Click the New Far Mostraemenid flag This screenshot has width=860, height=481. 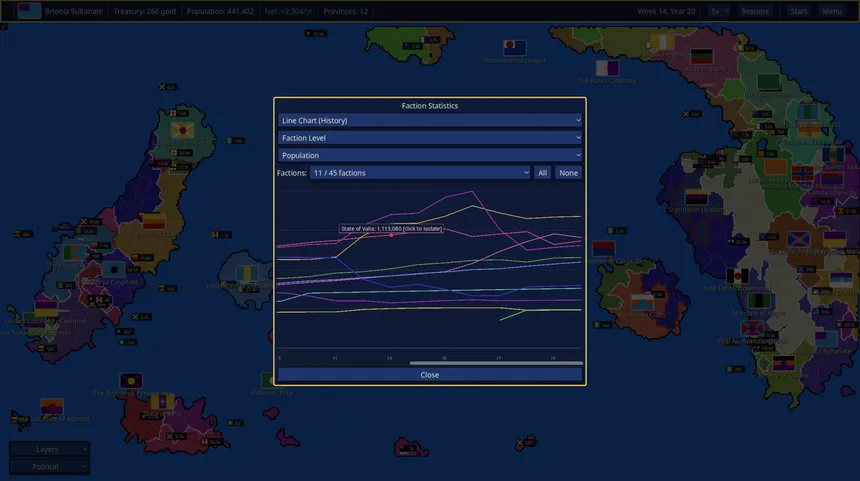click(x=737, y=275)
